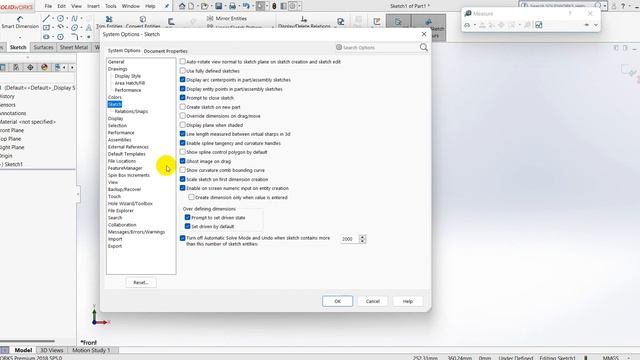Click the Help button in dialog
Screen dimensions: 640x360
pyautogui.click(x=408, y=301)
